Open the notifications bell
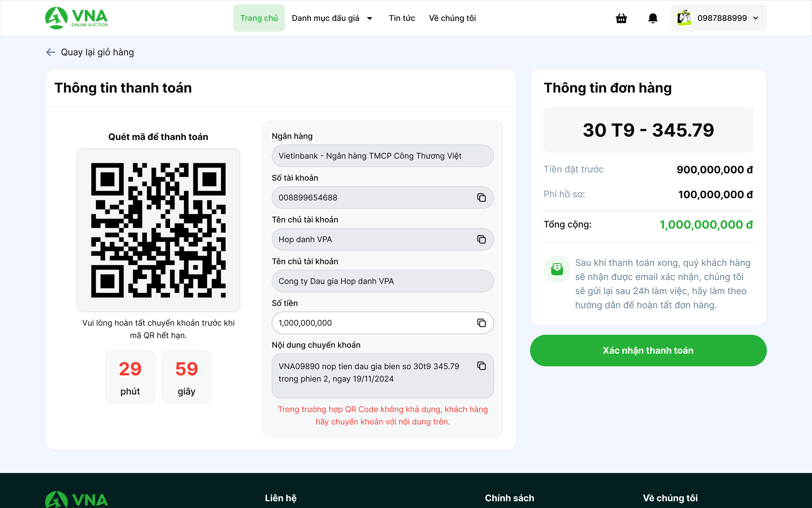The width and height of the screenshot is (812, 508). tap(653, 18)
